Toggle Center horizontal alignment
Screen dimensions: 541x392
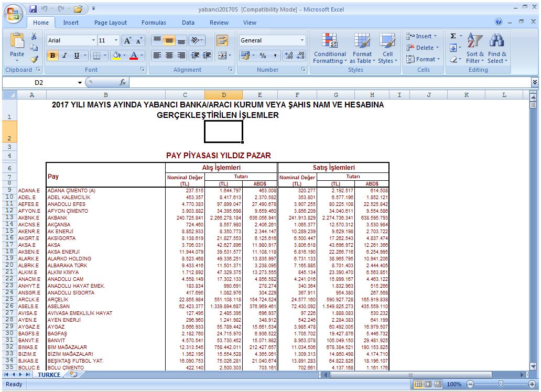coord(169,55)
